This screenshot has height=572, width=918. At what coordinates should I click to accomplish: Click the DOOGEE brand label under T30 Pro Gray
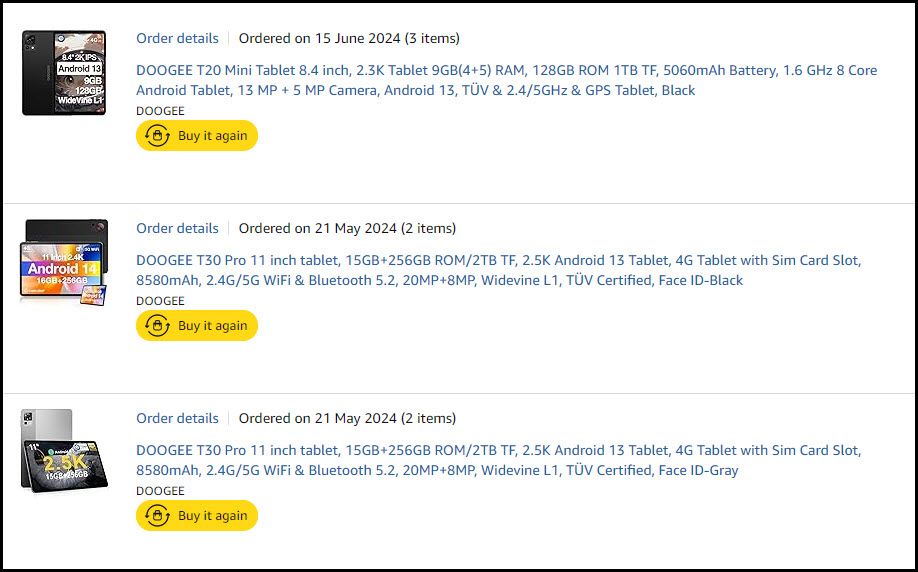coord(160,491)
